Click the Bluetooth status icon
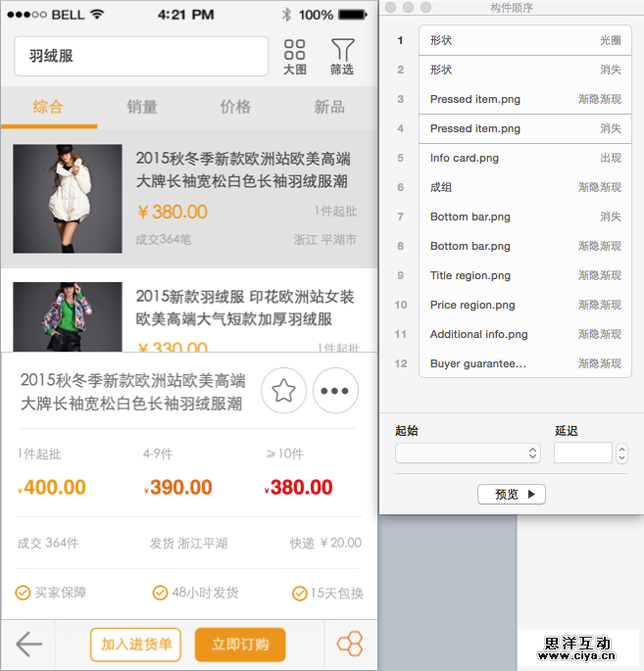 [x=286, y=15]
